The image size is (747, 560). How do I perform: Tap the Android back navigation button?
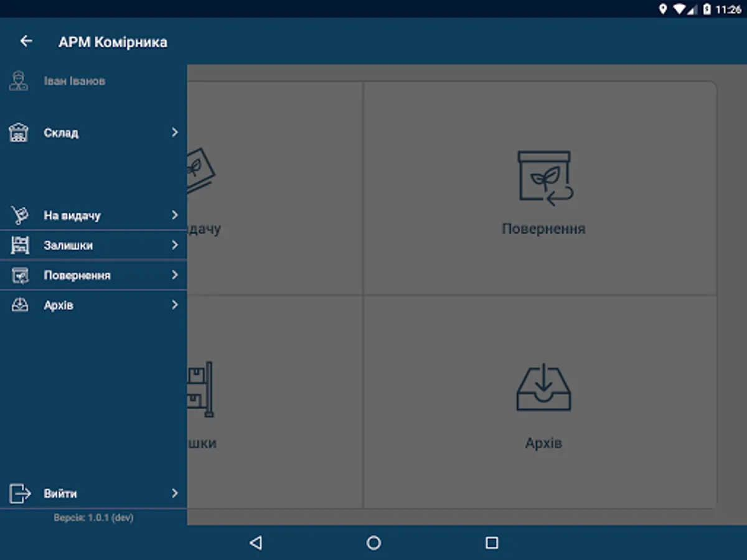tap(255, 543)
